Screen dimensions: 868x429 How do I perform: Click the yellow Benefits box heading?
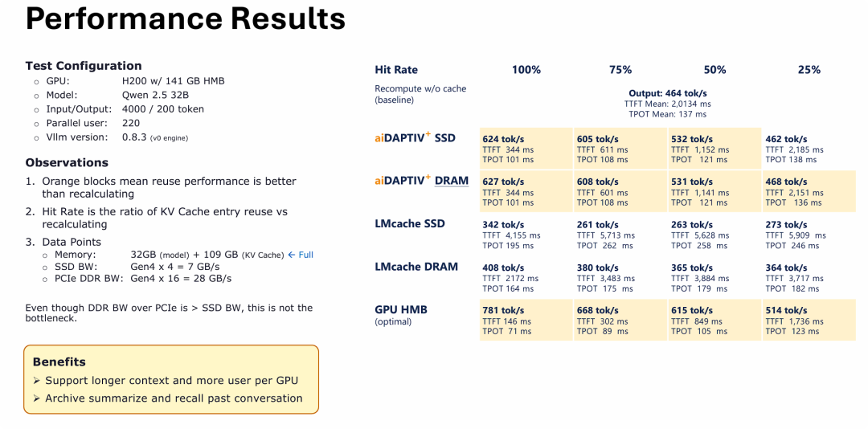coord(59,362)
